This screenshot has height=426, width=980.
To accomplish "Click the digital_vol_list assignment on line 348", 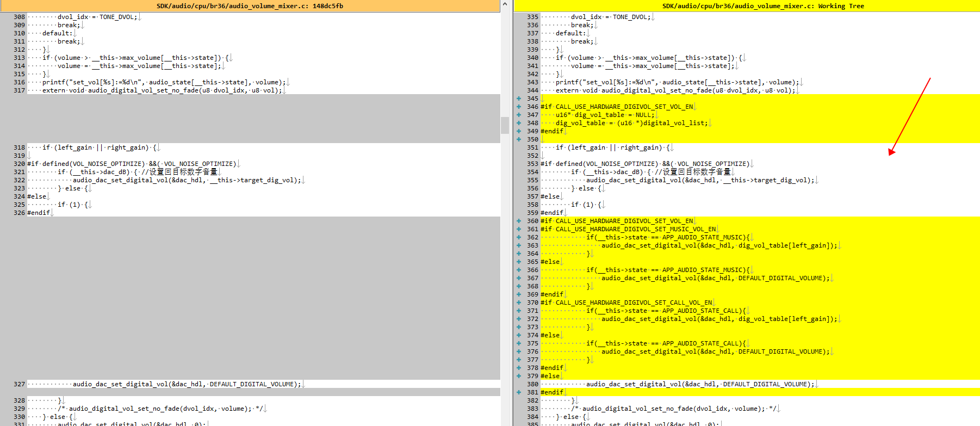I will coord(632,123).
